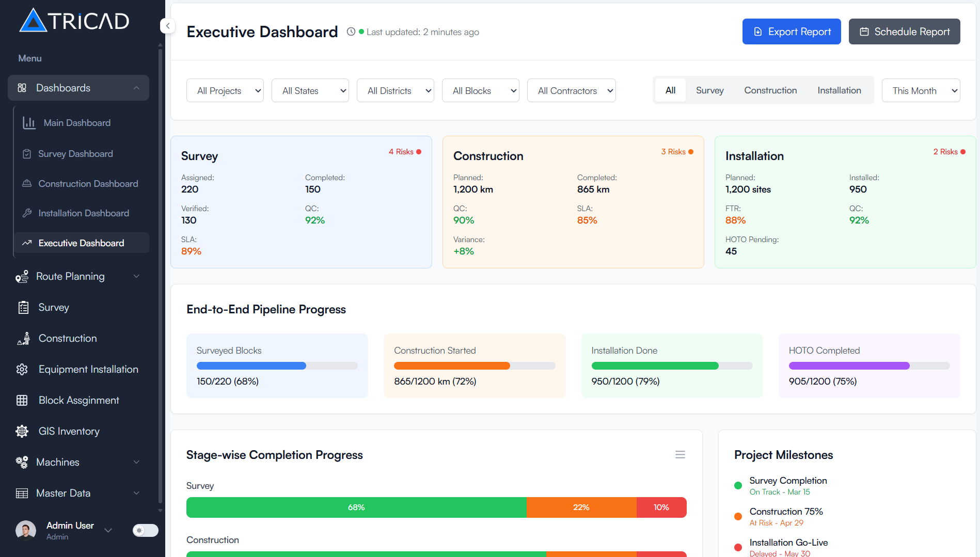Viewport: 980px width, 557px height.
Task: Open the This Month time filter dropdown
Action: [921, 90]
